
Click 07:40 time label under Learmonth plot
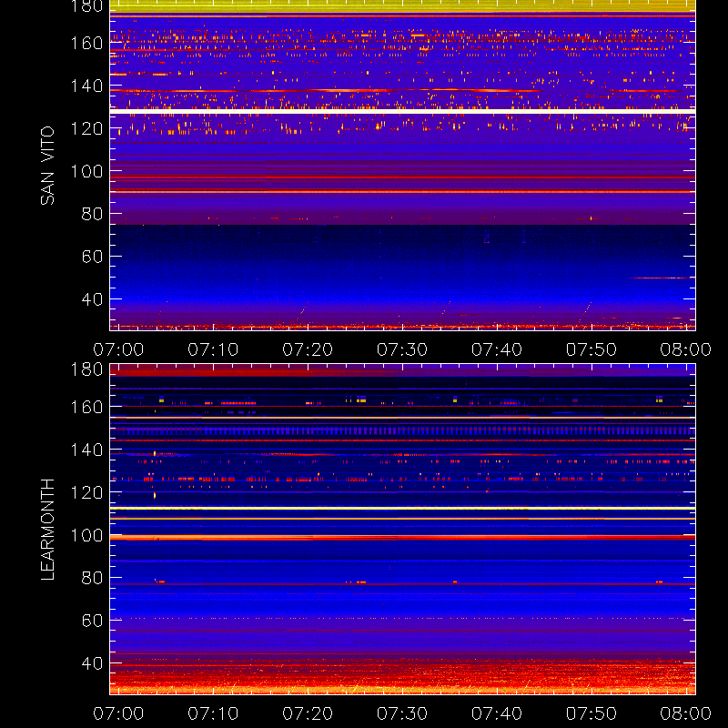(497, 713)
